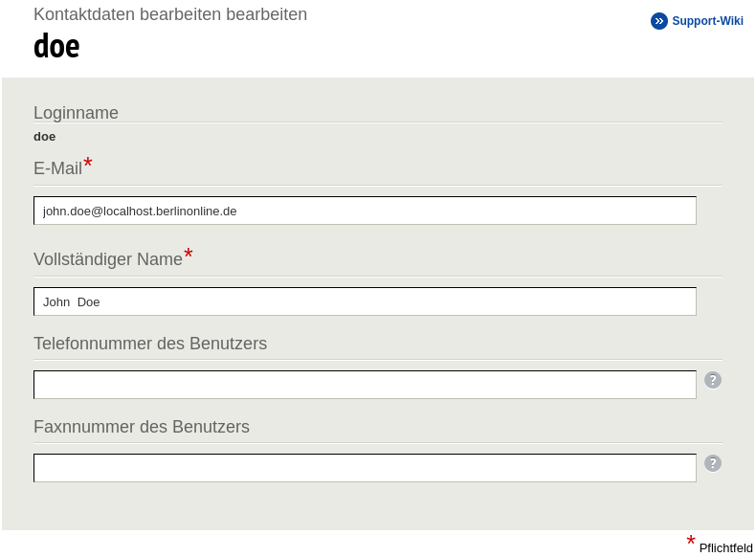Click the Loginname section label
This screenshot has width=756, height=557.
[76, 113]
